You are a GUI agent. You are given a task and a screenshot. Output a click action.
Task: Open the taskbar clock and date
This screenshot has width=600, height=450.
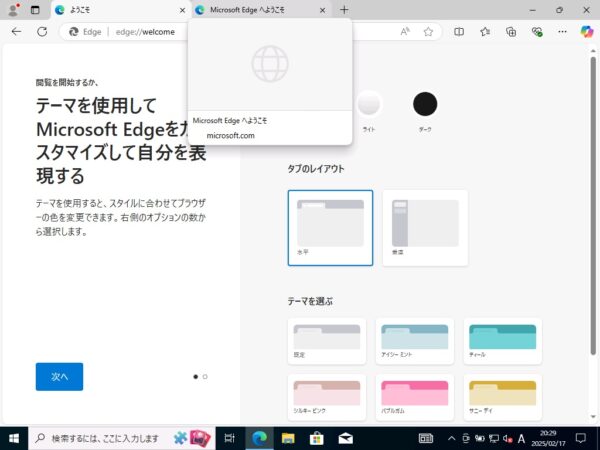point(548,439)
